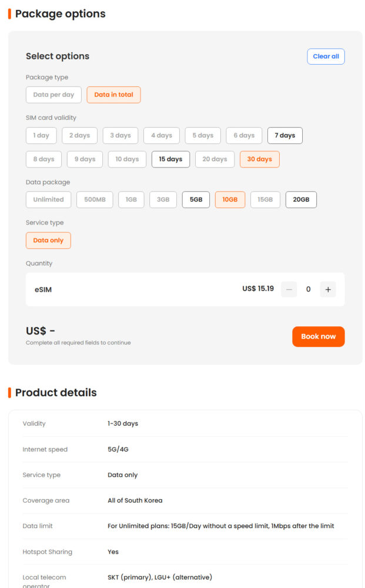365x588 pixels.
Task: Select the Unlimited data package
Action: tap(48, 200)
